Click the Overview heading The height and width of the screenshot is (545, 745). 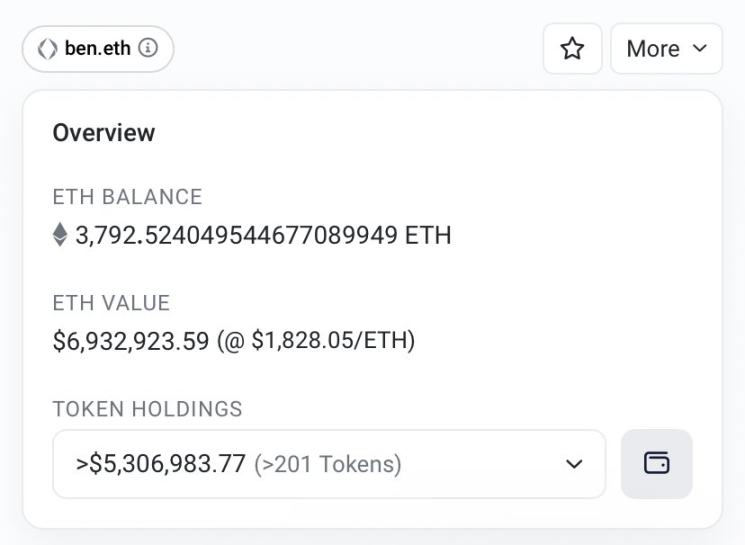[x=104, y=133]
